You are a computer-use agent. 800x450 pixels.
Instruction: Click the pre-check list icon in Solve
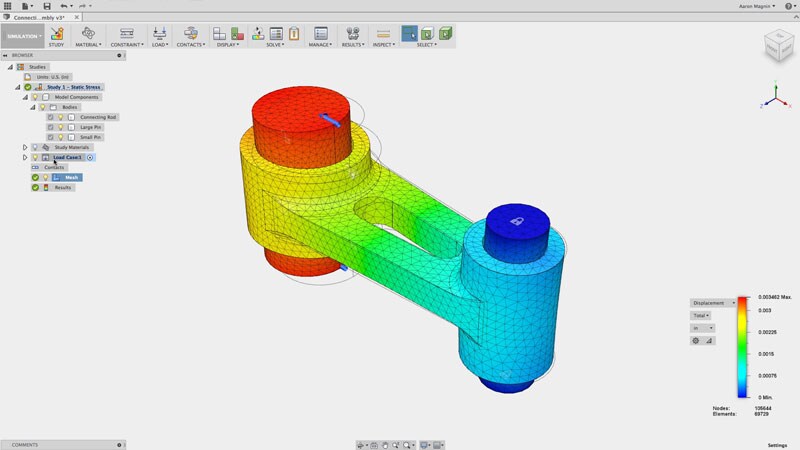[x=276, y=34]
